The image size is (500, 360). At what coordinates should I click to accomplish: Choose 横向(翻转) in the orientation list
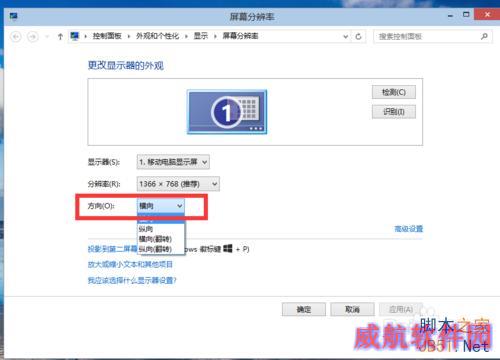(x=161, y=239)
